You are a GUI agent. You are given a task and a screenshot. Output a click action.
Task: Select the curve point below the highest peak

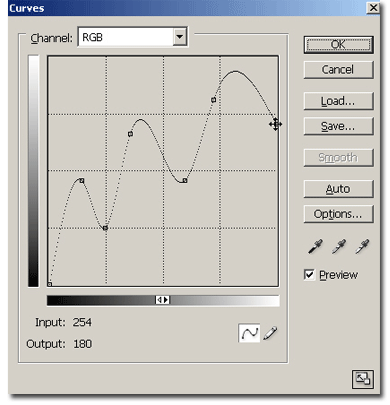(x=213, y=99)
